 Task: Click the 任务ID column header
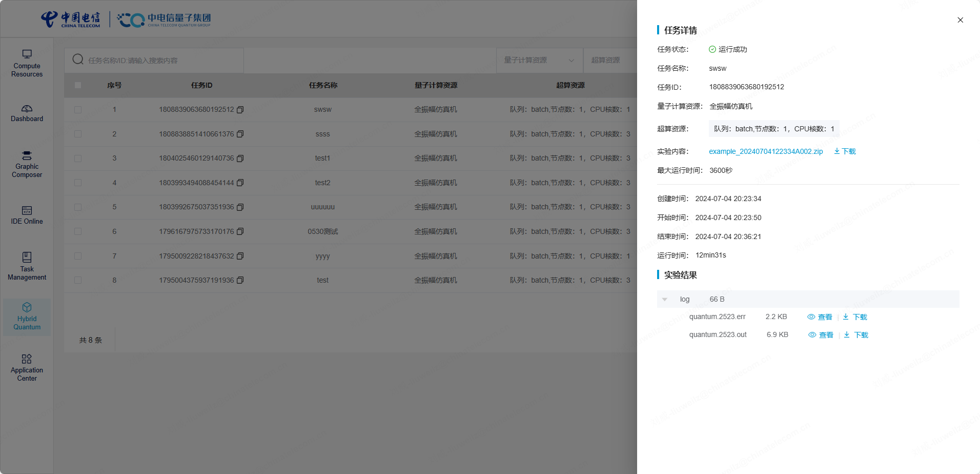(201, 85)
